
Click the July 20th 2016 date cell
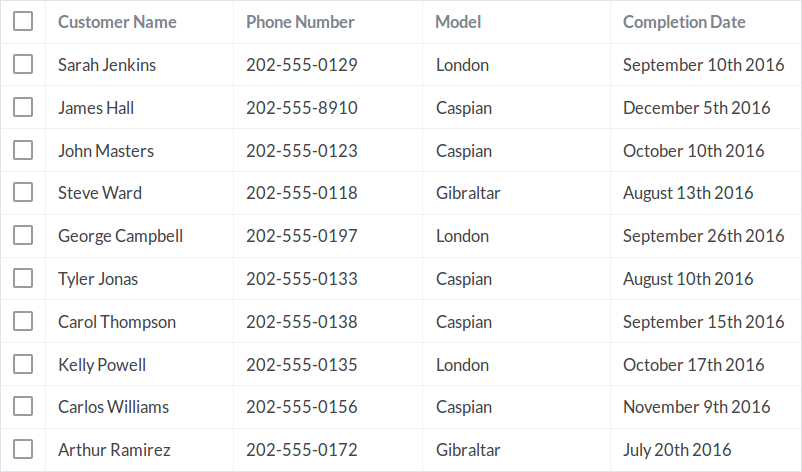click(677, 450)
